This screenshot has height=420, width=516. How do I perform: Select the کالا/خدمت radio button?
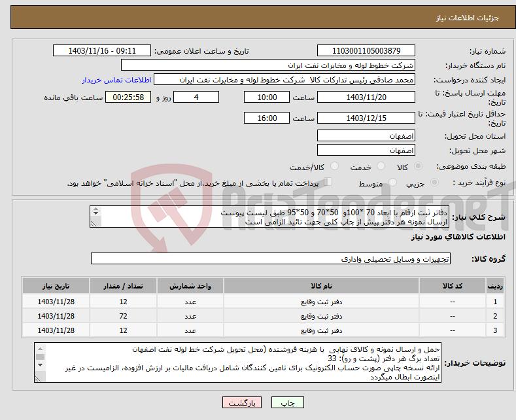click(x=334, y=166)
